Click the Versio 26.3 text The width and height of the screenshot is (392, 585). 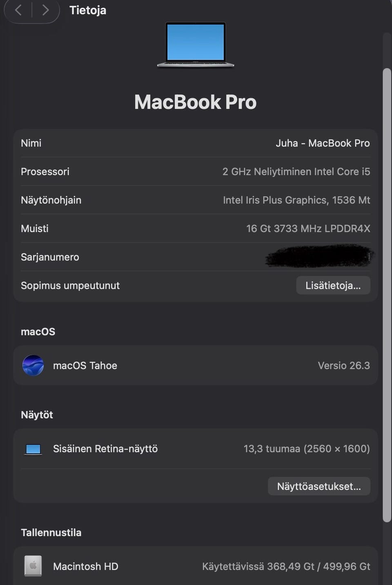[x=343, y=365]
